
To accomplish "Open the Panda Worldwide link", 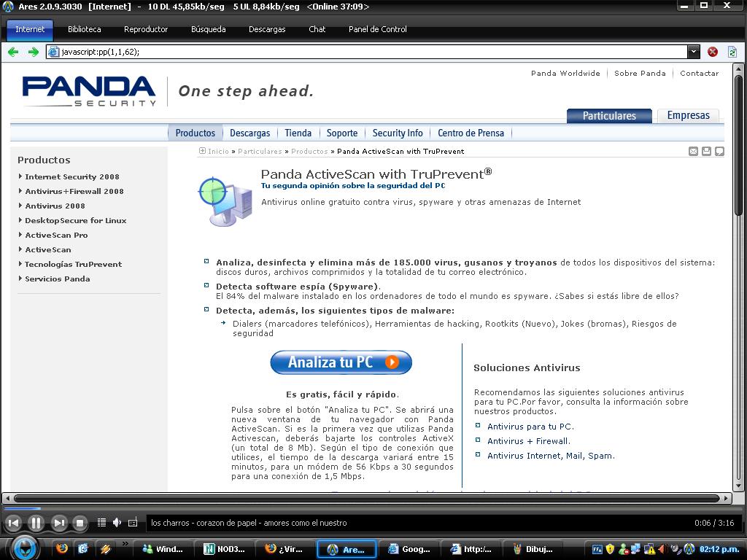I will 565,74.
